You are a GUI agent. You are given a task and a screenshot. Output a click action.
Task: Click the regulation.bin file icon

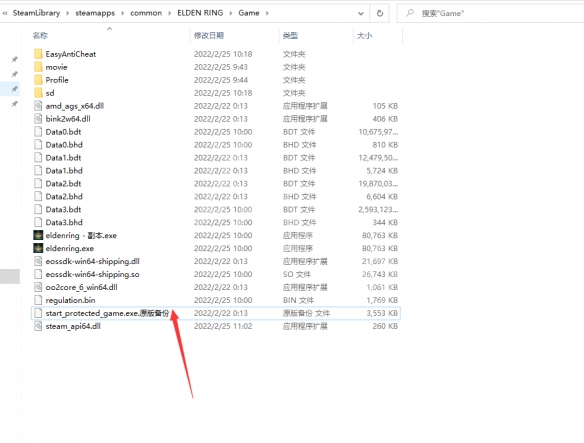coord(38,300)
